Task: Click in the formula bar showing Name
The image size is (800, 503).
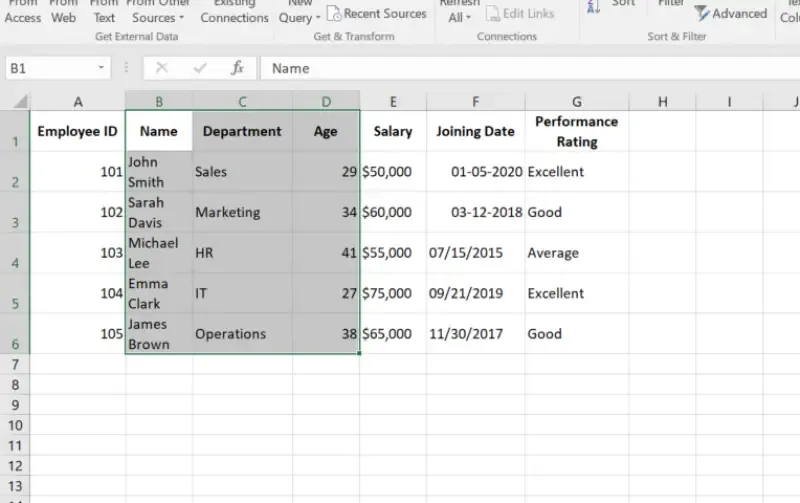Action: click(x=531, y=68)
